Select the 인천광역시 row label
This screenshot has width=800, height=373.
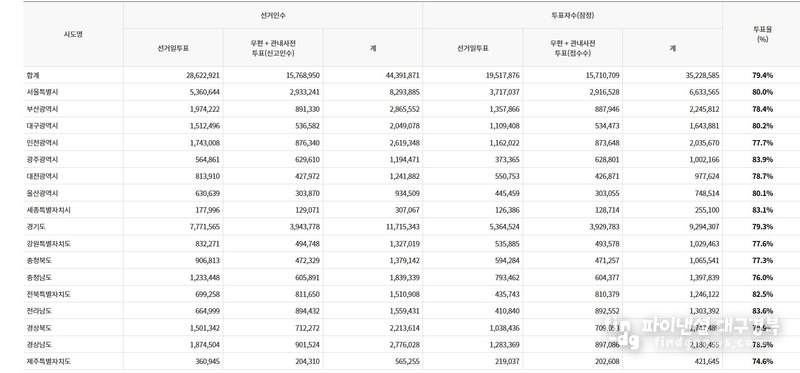click(x=42, y=142)
